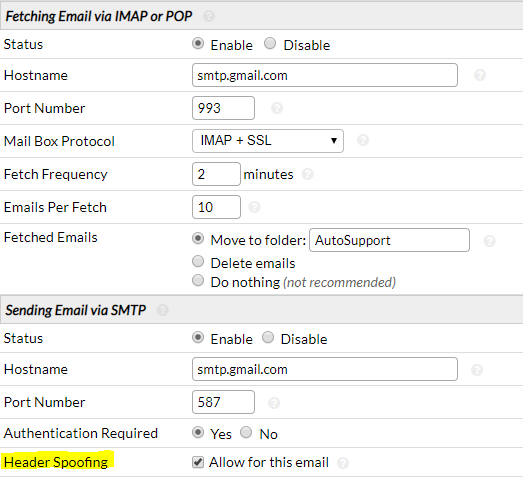Select Disable for SMTP sending status
This screenshot has height=477, width=523.
[x=268, y=338]
